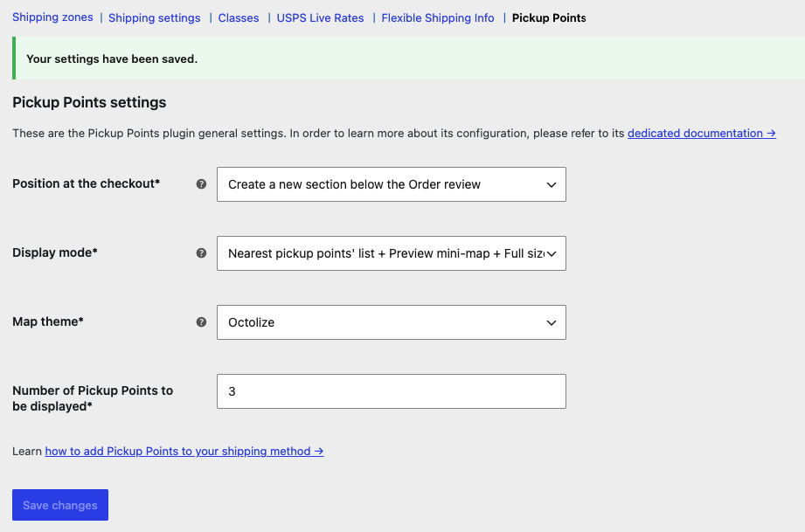Switch to Flexible Shipping Info tab
The height and width of the screenshot is (532, 805).
click(x=438, y=18)
